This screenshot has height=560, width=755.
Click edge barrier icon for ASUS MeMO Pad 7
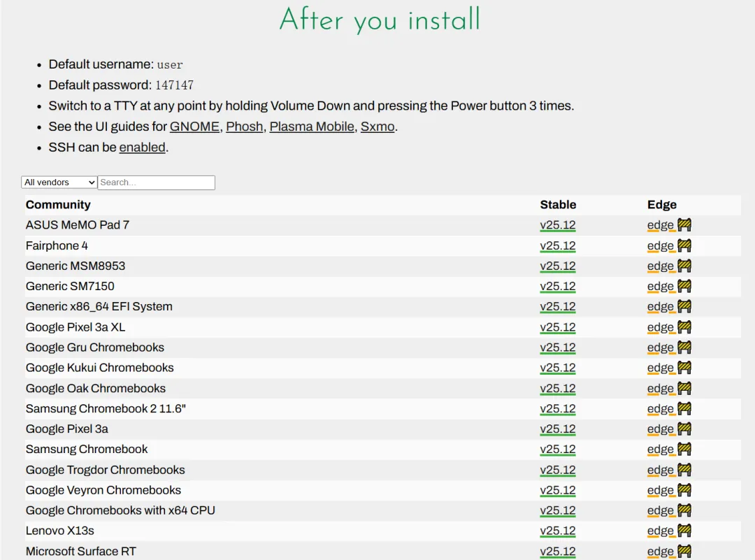click(684, 225)
